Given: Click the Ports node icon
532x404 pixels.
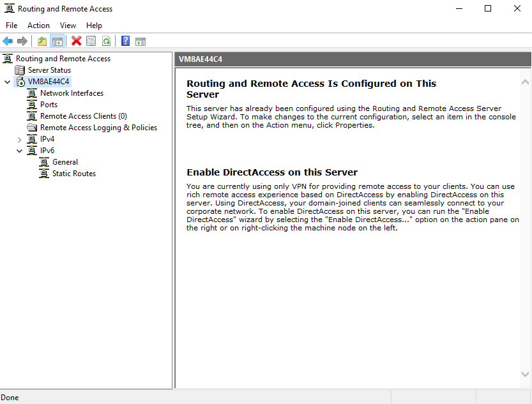Looking at the screenshot, I should [x=32, y=105].
